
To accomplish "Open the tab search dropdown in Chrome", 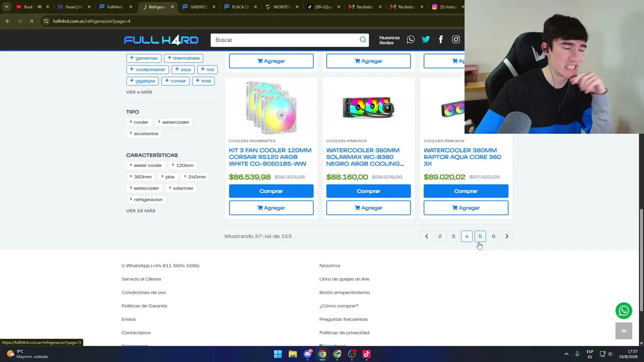I will [x=6, y=7].
